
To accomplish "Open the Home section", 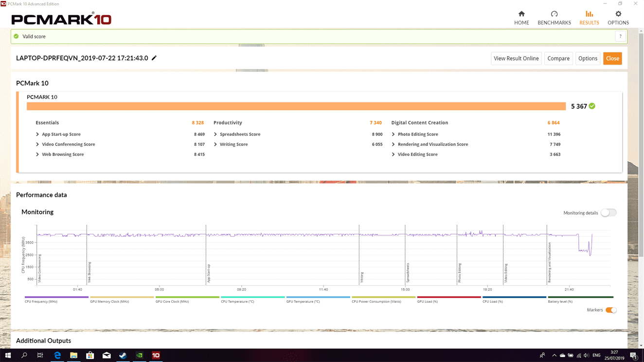I will point(521,18).
